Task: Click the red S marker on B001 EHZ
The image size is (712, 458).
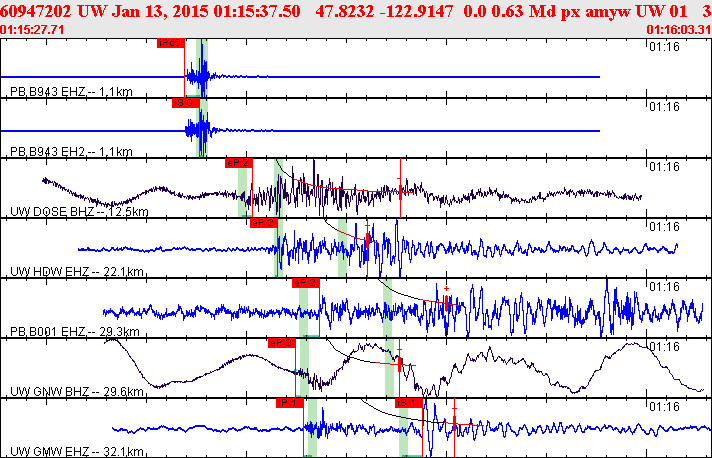Action: pos(446,302)
